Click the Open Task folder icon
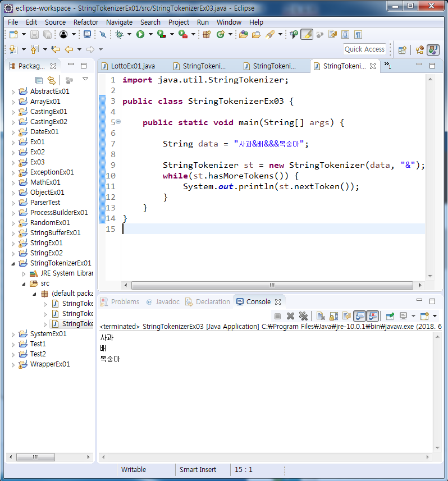This screenshot has width=448, height=481. coord(256,34)
